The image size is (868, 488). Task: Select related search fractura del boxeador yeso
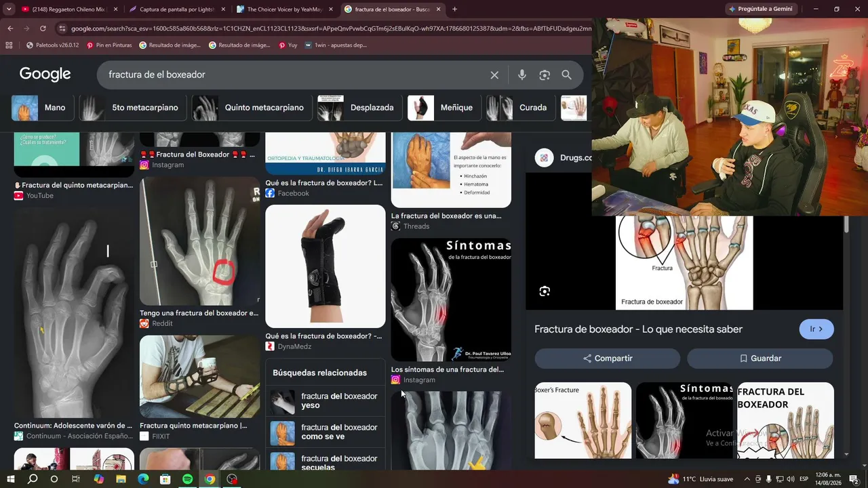coord(325,401)
